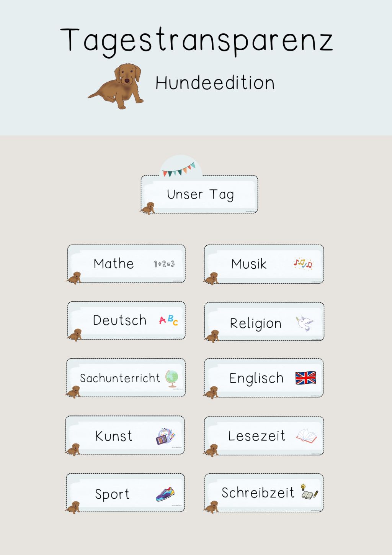
Task: Select the Religion label
Action: [x=256, y=323]
